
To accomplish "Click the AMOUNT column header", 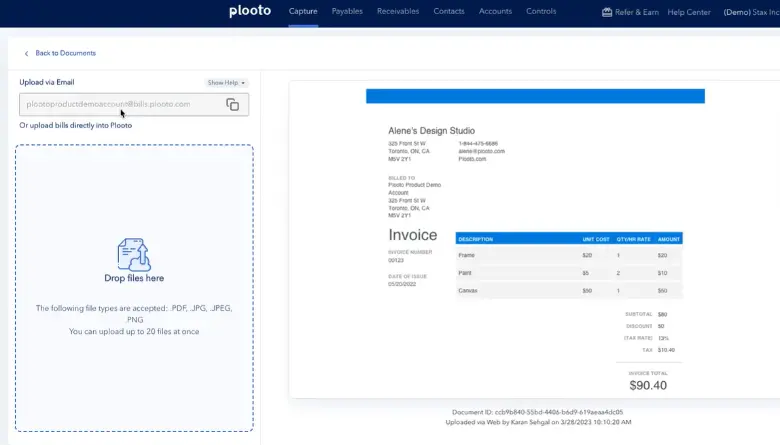I will click(x=669, y=239).
